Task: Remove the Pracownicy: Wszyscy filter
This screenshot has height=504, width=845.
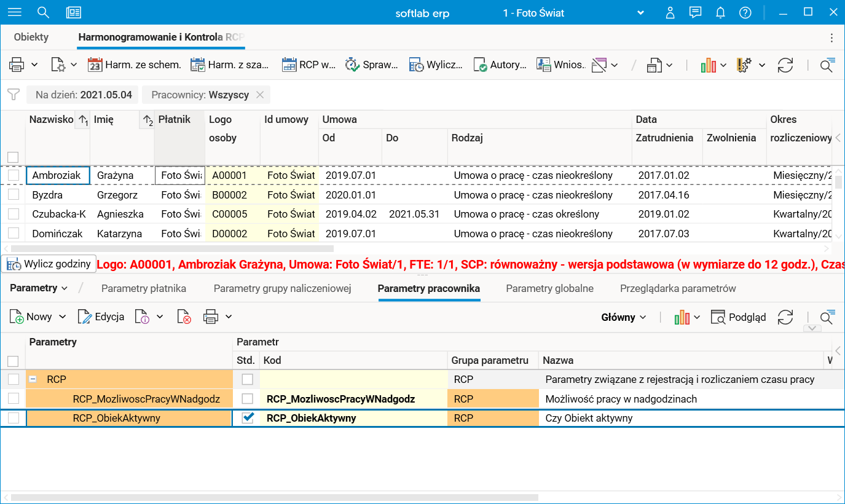Action: 260,95
